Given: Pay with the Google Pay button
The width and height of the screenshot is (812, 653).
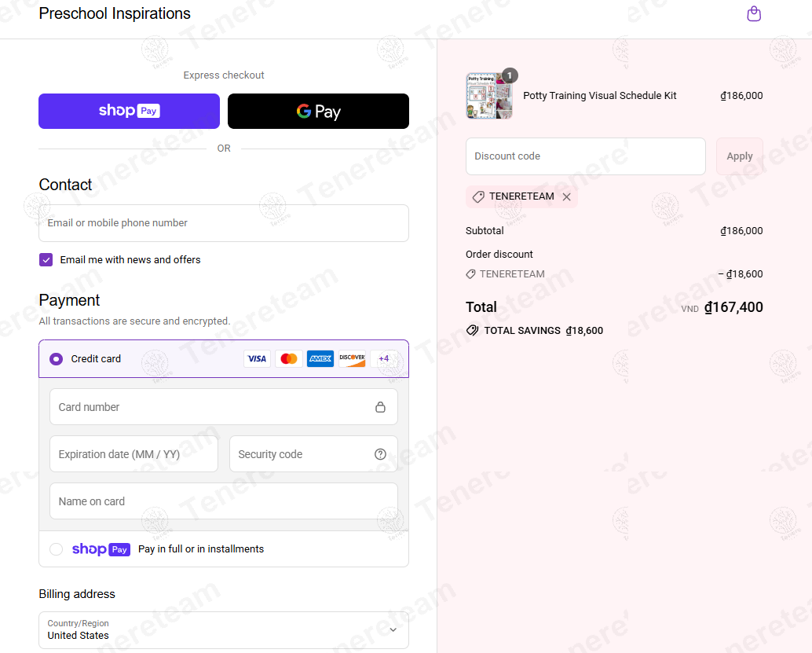Looking at the screenshot, I should [x=319, y=111].
